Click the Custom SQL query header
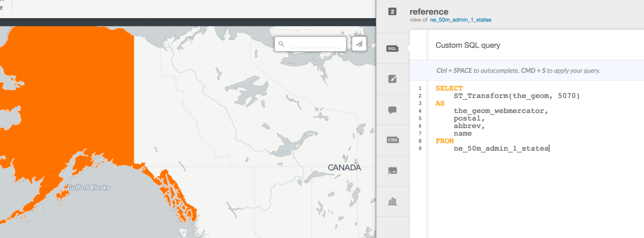Image resolution: width=644 pixels, height=238 pixels. tap(468, 45)
